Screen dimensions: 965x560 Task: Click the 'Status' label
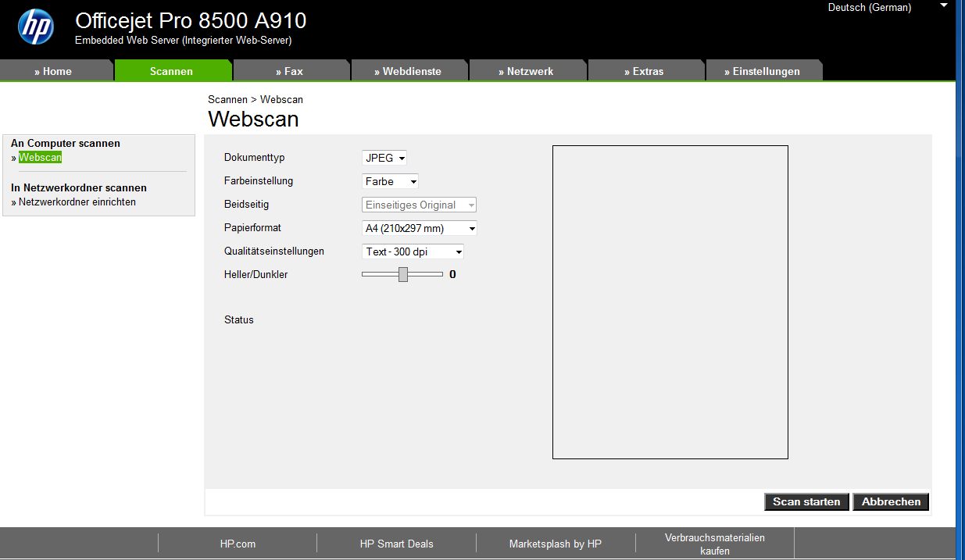[239, 320]
